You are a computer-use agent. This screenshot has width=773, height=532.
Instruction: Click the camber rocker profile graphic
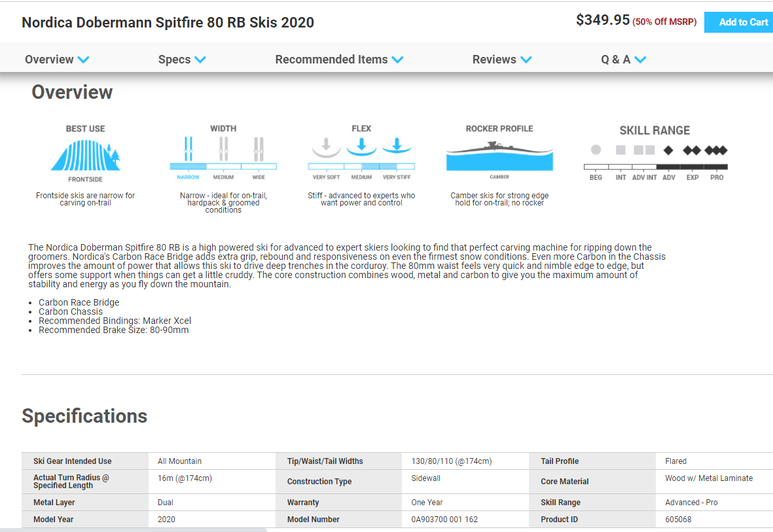pos(499,156)
